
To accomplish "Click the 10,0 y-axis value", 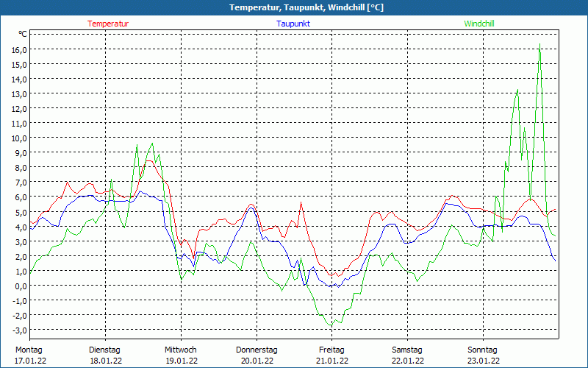I will click(x=19, y=138).
